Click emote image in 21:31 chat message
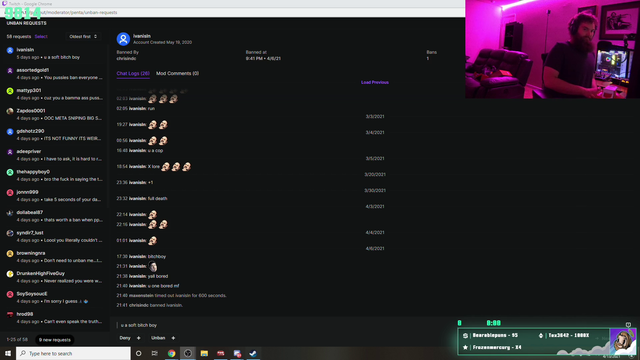The height and width of the screenshot is (360, 640). tap(153, 267)
